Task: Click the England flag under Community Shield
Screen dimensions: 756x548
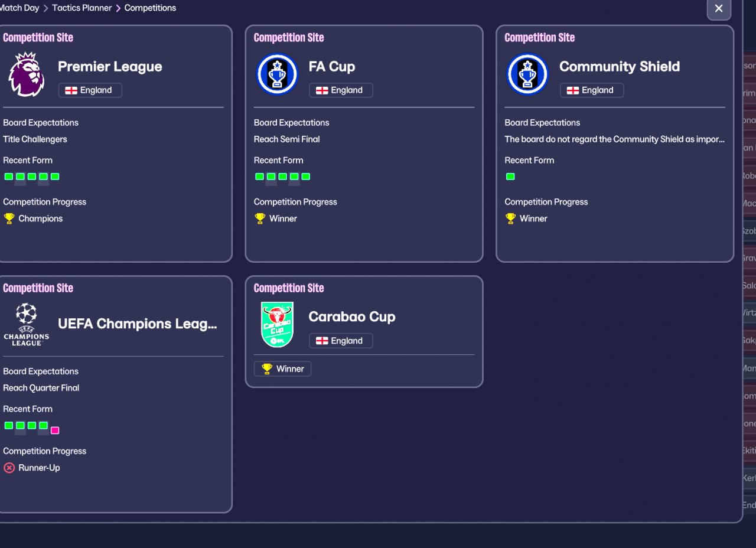Action: (573, 90)
